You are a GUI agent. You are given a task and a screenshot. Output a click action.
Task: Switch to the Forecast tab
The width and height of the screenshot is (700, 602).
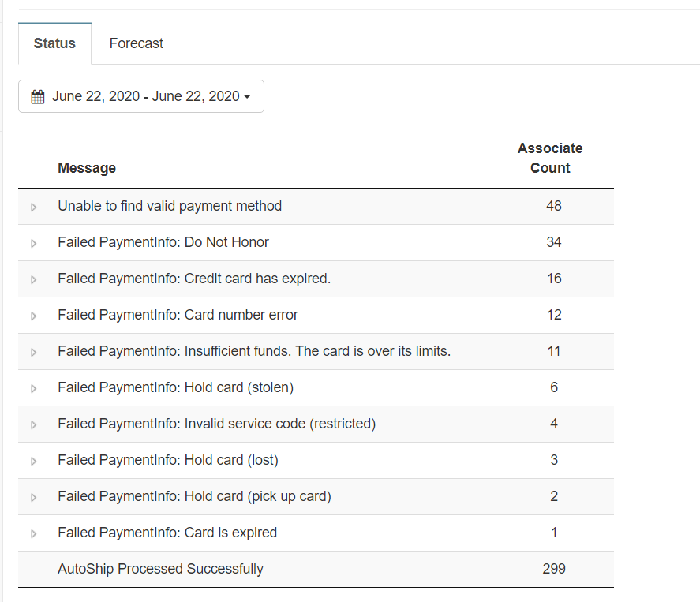coord(136,43)
